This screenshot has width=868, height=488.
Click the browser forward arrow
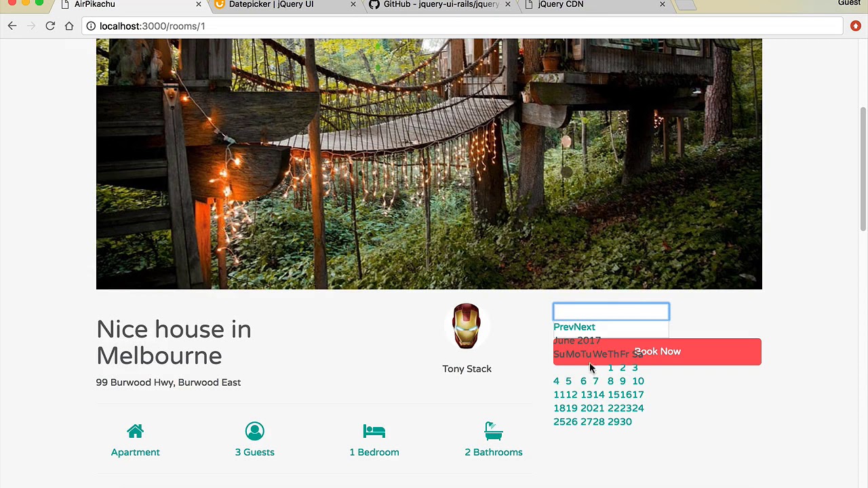[x=31, y=26]
